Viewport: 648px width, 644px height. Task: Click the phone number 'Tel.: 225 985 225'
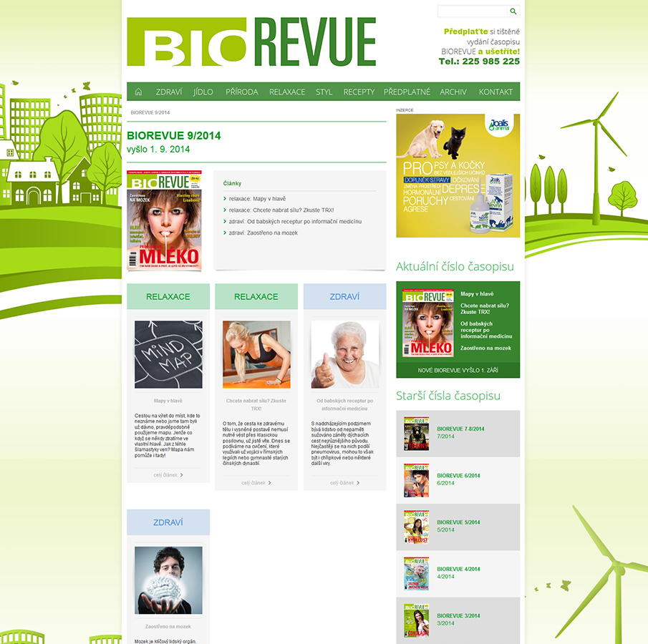pos(480,62)
